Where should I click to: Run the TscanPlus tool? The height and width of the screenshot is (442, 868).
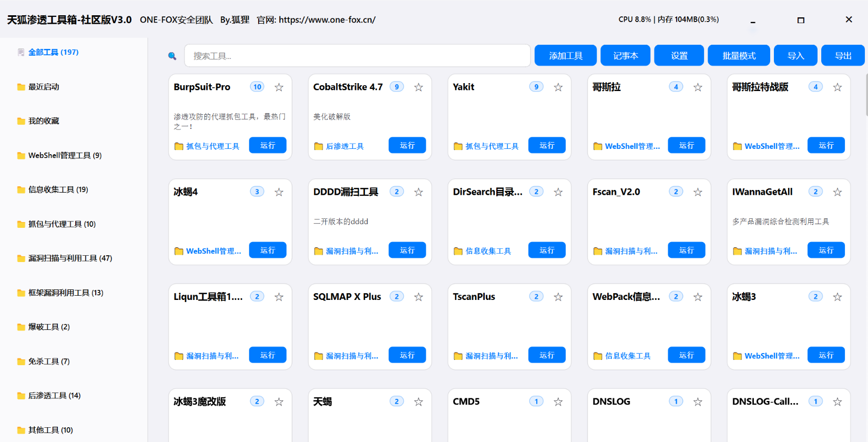tap(547, 355)
